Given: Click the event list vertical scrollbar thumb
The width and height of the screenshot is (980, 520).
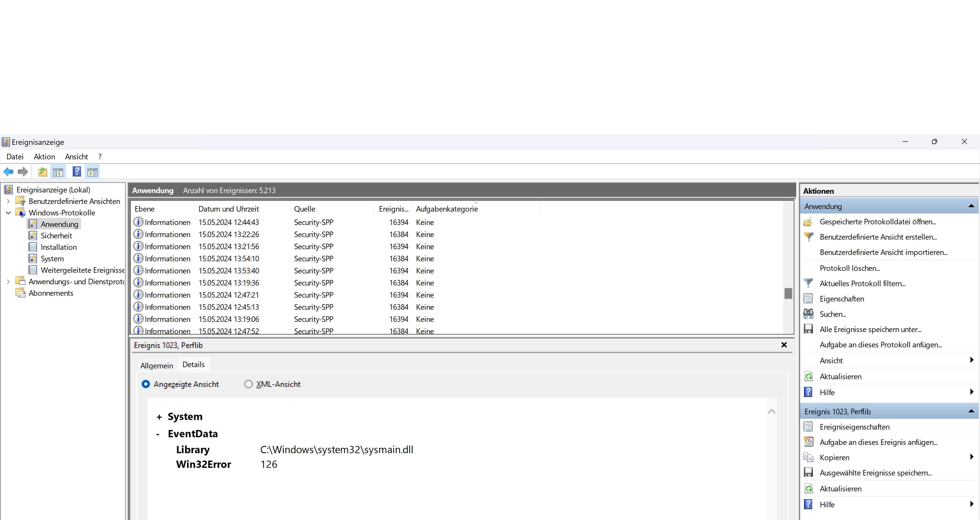Looking at the screenshot, I should pos(788,293).
